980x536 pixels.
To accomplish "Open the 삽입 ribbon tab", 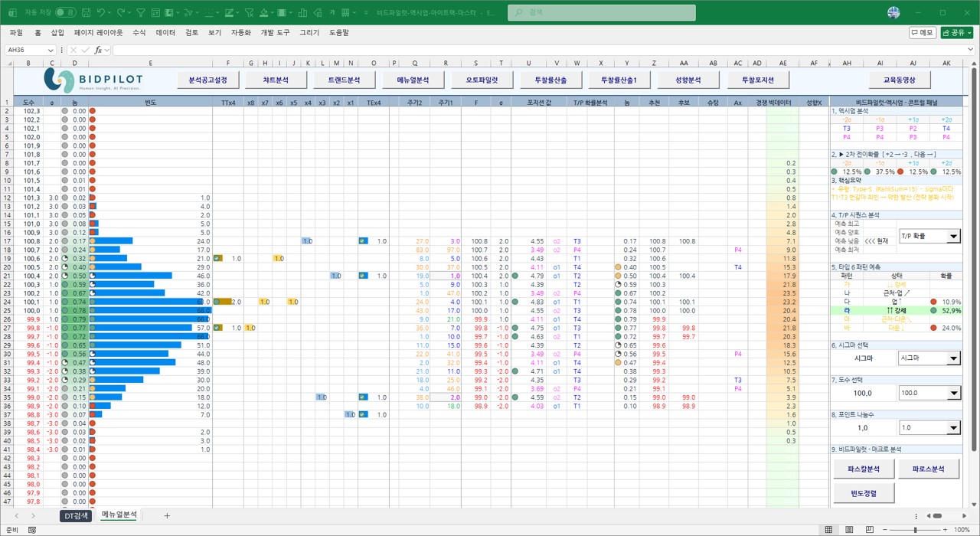I will pos(57,32).
